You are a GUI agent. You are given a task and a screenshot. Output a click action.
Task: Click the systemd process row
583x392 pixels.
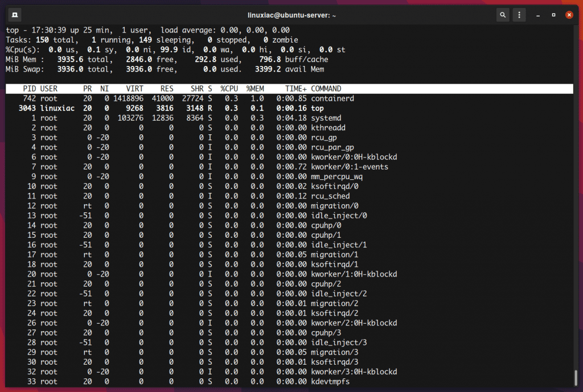pos(289,118)
